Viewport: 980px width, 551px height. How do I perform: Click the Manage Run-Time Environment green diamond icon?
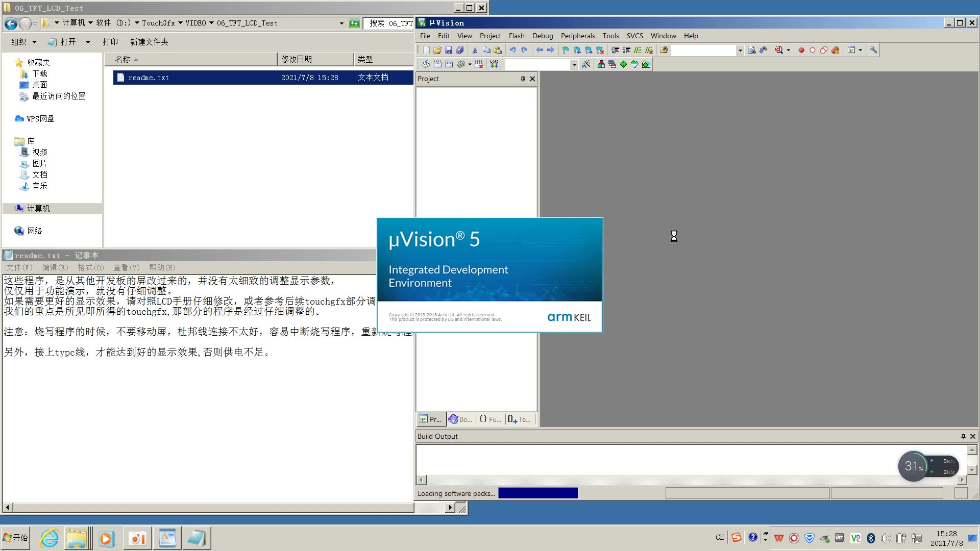pos(623,64)
